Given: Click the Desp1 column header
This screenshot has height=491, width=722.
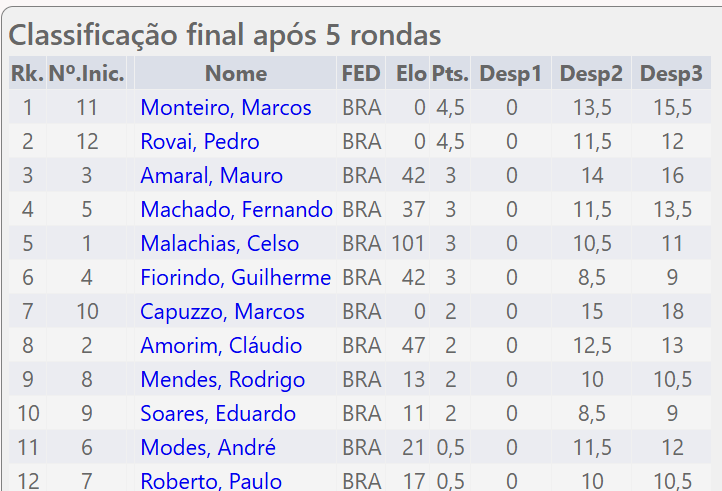Looking at the screenshot, I should click(510, 73).
